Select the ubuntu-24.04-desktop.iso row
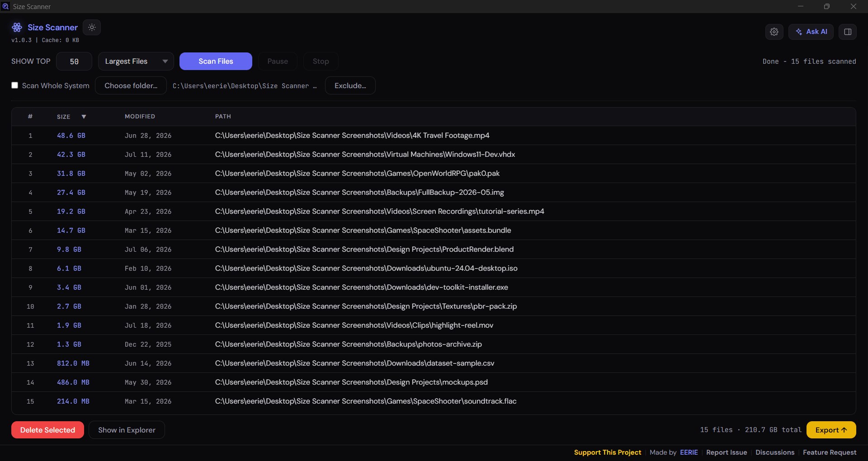868x461 pixels. [x=434, y=268]
